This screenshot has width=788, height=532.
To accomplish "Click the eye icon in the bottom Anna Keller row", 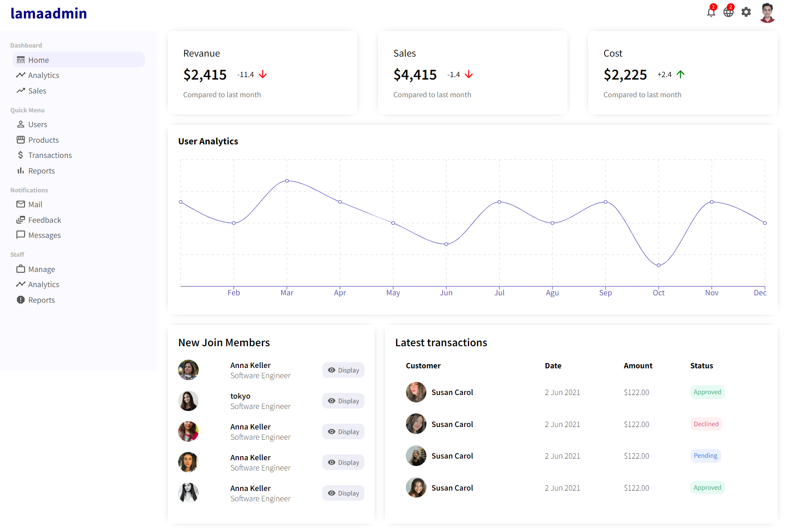I will 332,493.
